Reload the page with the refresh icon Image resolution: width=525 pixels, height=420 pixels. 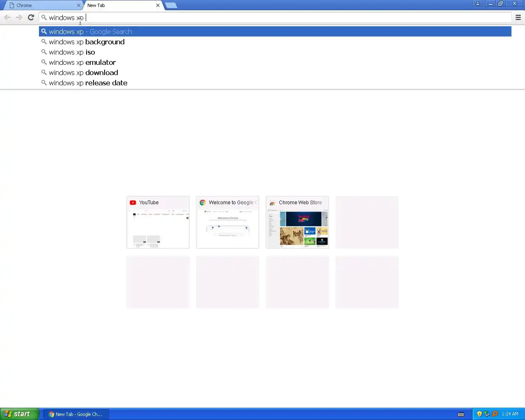(x=31, y=17)
